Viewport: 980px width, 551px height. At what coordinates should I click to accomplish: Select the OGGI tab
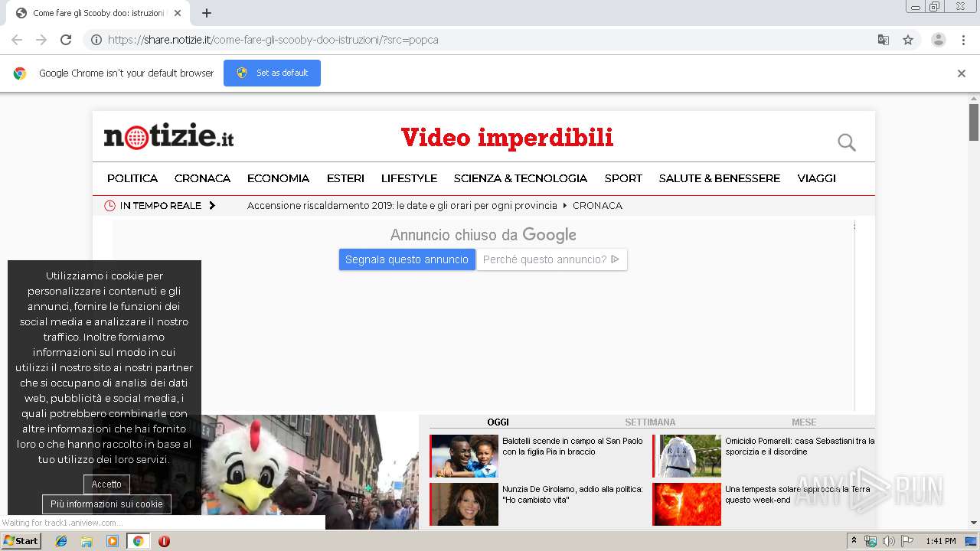(498, 422)
